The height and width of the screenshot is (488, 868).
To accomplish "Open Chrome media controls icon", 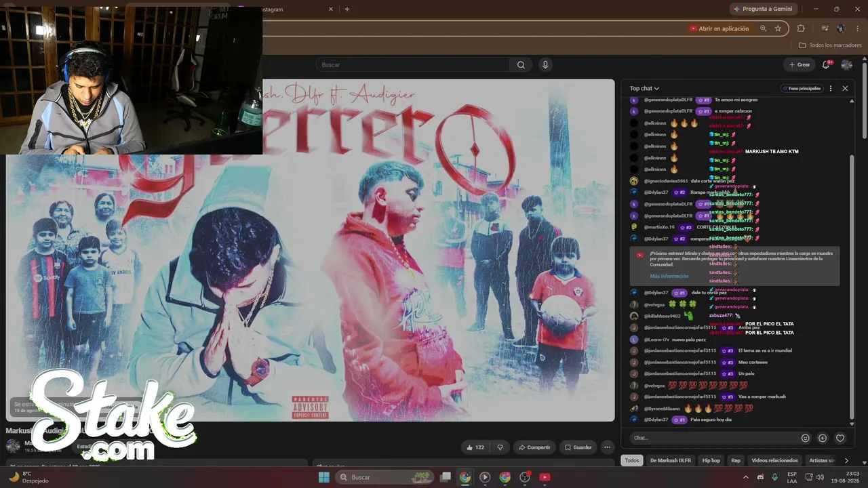I will point(825,28).
